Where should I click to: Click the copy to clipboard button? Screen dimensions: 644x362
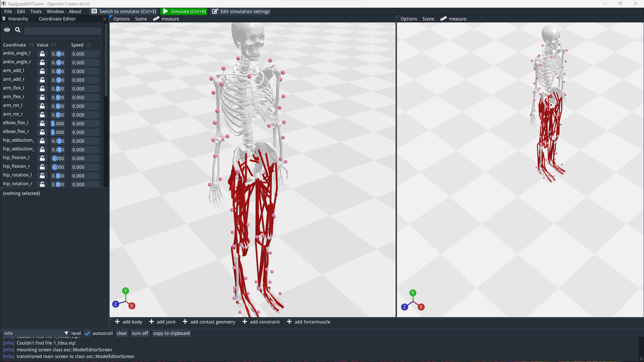pyautogui.click(x=171, y=333)
